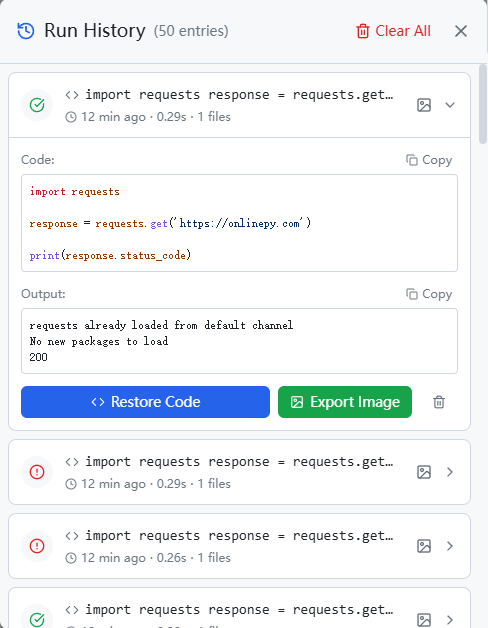Expand the 0.26s history entry
488x628 pixels.
tap(450, 546)
